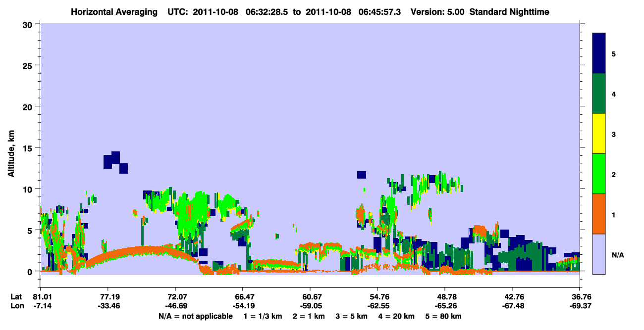This screenshot has height=330, width=644.
Task: Click the 'Lat' row label
Action: [16, 297]
